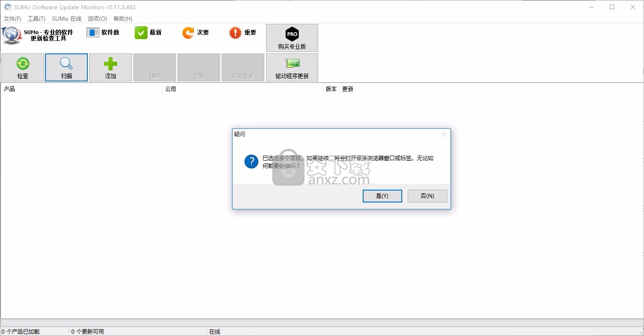
Task: Add software with green plus 添加
Action: click(x=110, y=68)
